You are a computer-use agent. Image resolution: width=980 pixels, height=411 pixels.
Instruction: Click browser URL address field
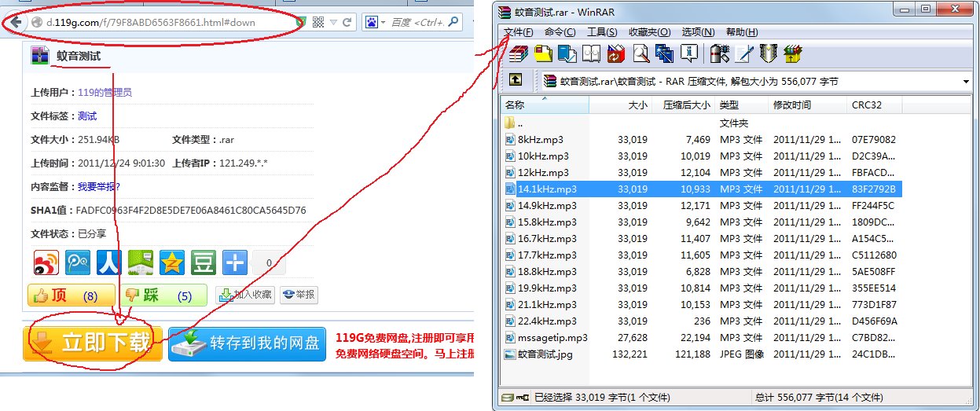coord(161,22)
